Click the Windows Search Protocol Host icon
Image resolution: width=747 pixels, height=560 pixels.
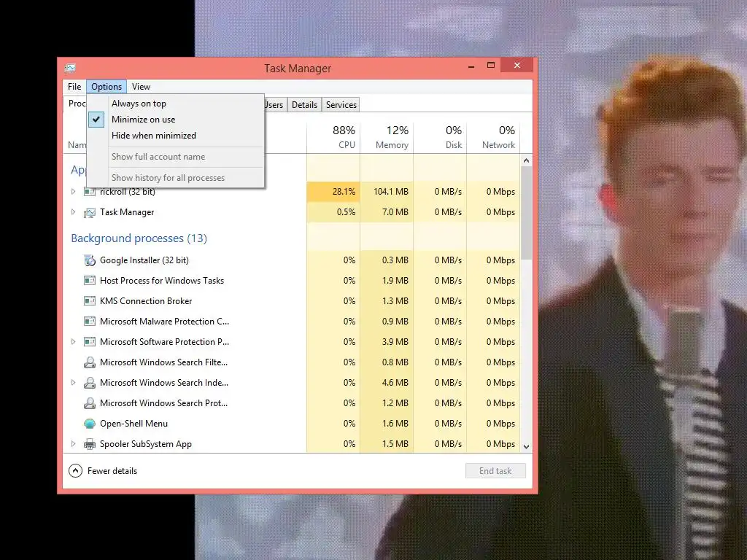(90, 403)
